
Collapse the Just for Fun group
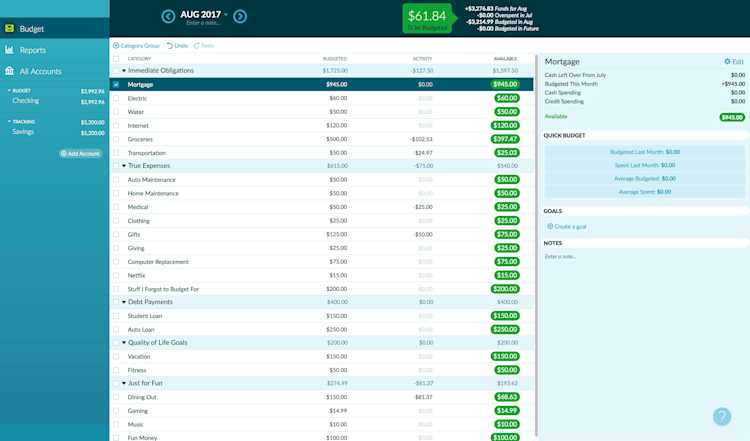coord(124,383)
